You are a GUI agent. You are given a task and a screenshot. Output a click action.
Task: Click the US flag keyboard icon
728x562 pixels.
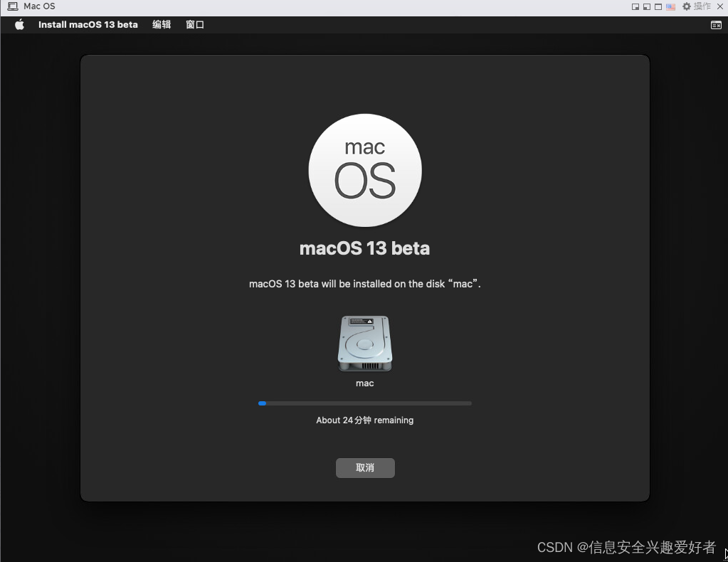(670, 6)
